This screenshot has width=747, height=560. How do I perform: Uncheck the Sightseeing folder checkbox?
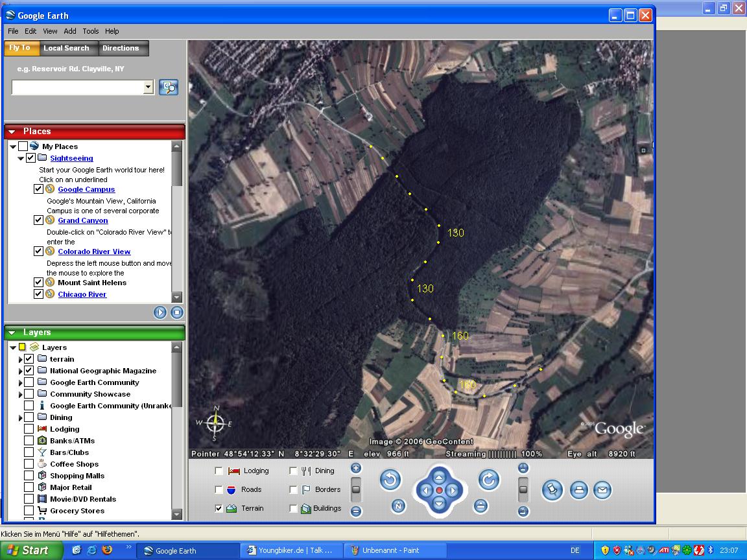tap(30, 158)
